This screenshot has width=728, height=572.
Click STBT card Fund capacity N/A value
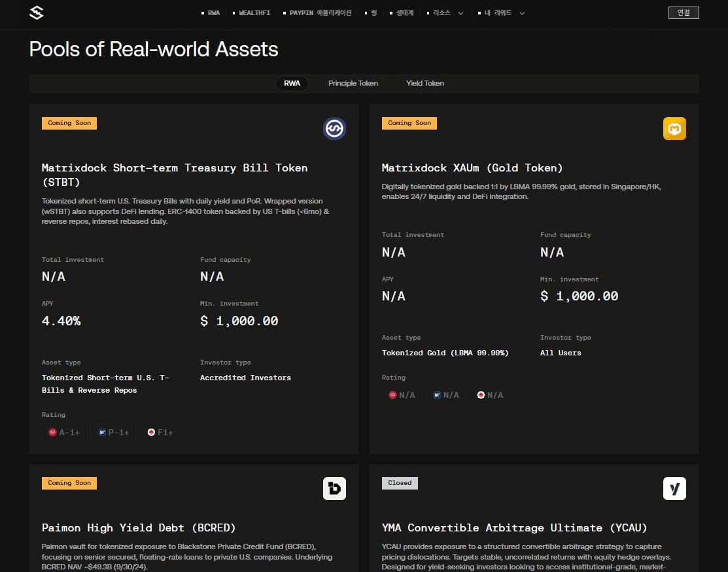212,276
